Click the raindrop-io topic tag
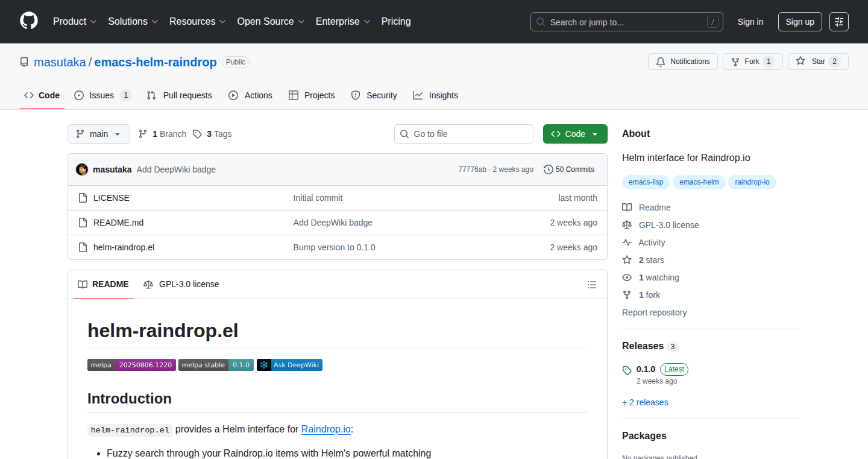The image size is (868, 459). (x=752, y=182)
